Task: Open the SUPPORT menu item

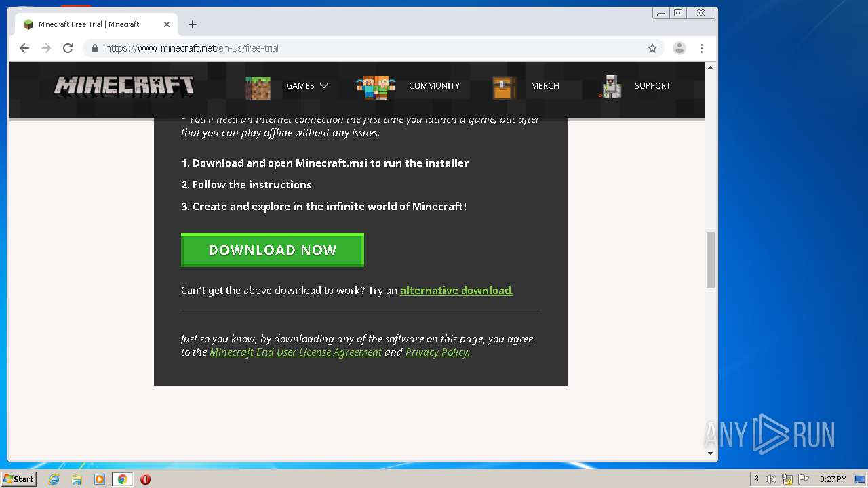Action: (652, 86)
